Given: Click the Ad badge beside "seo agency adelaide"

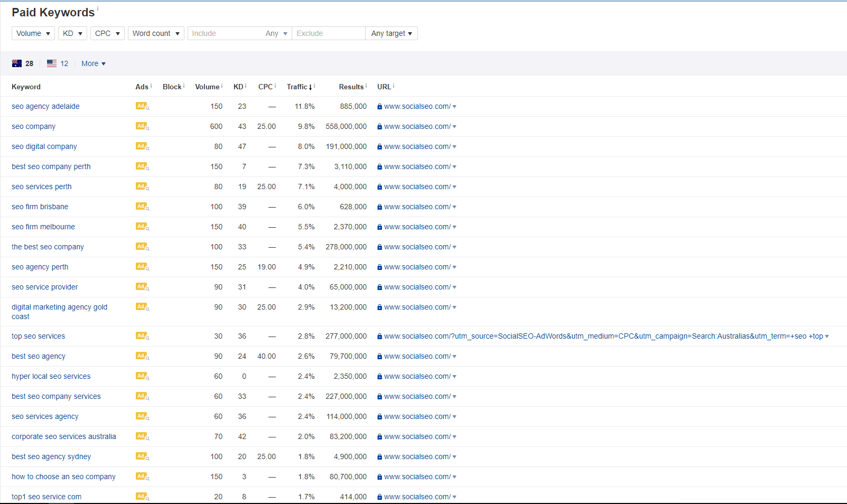Looking at the screenshot, I should pyautogui.click(x=141, y=106).
